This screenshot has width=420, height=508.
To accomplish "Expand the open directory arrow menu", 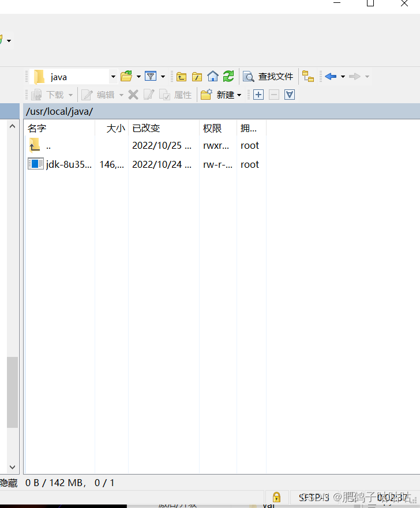I will tap(138, 77).
